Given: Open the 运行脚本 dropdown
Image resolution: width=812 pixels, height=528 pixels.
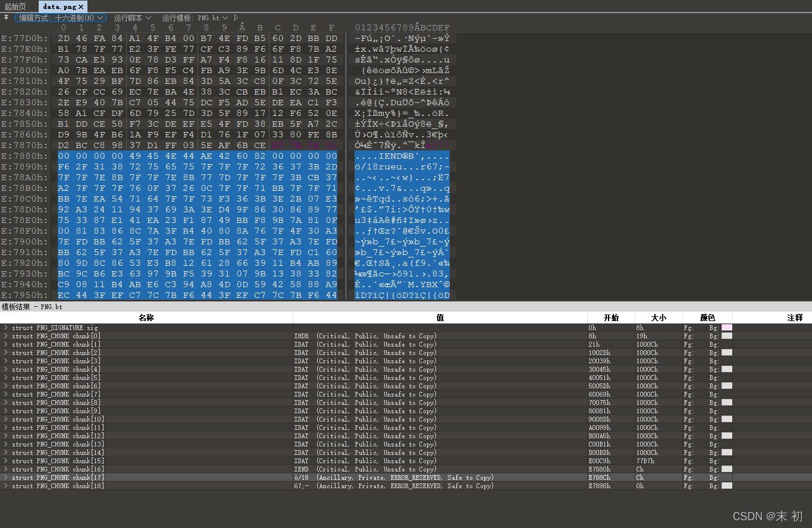Looking at the screenshot, I should (132, 18).
